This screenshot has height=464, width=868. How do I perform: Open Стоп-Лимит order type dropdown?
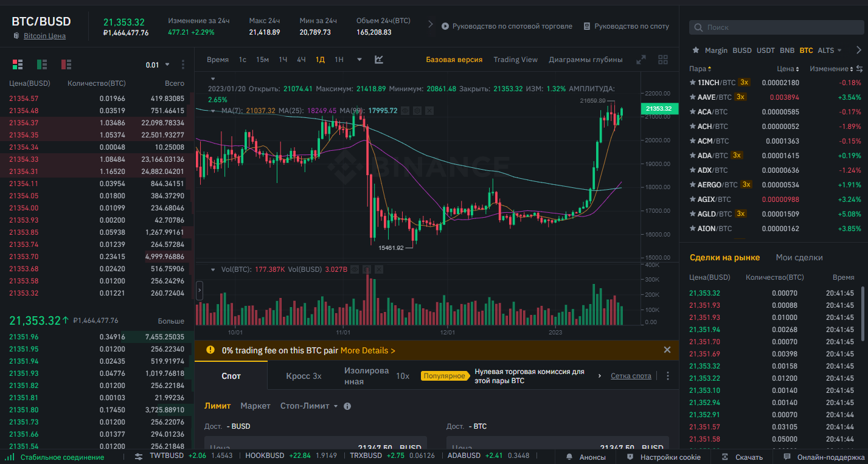tap(309, 406)
